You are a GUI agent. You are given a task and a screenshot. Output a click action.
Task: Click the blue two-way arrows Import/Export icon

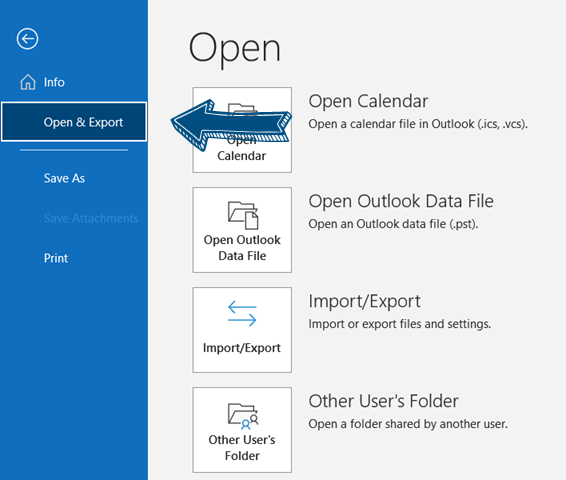tap(242, 313)
